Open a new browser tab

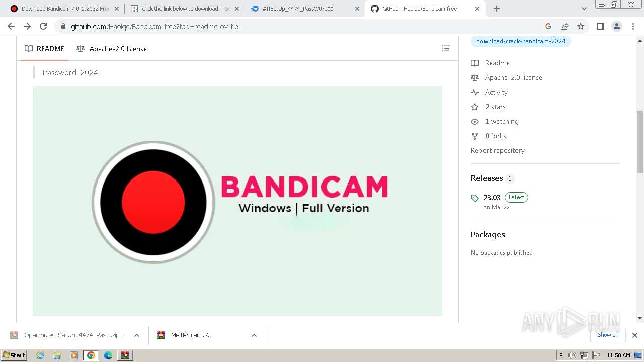pyautogui.click(x=497, y=9)
